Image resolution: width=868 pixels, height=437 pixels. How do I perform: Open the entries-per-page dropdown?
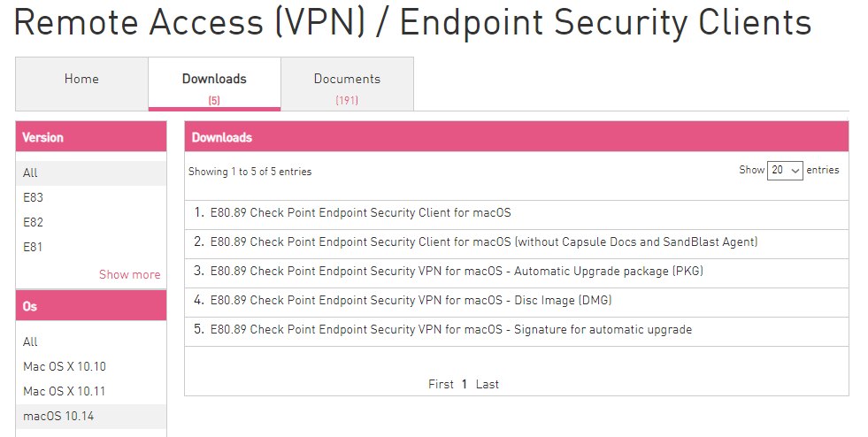(785, 171)
